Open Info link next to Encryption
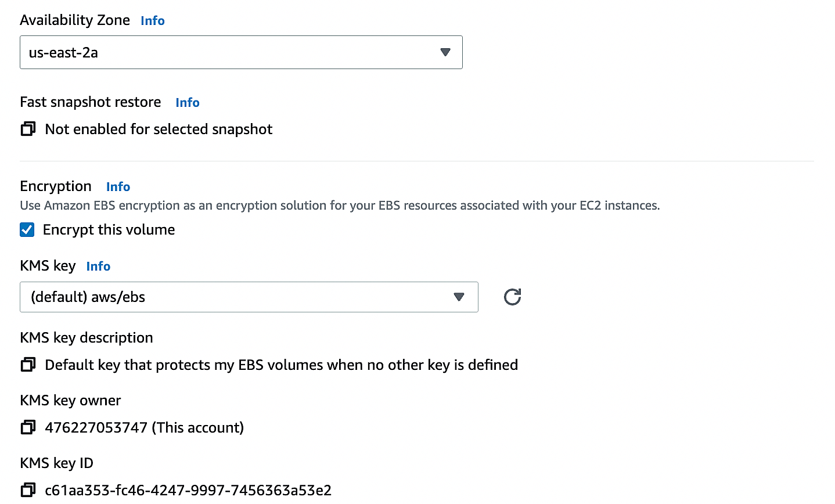The width and height of the screenshot is (835, 504). (x=118, y=187)
